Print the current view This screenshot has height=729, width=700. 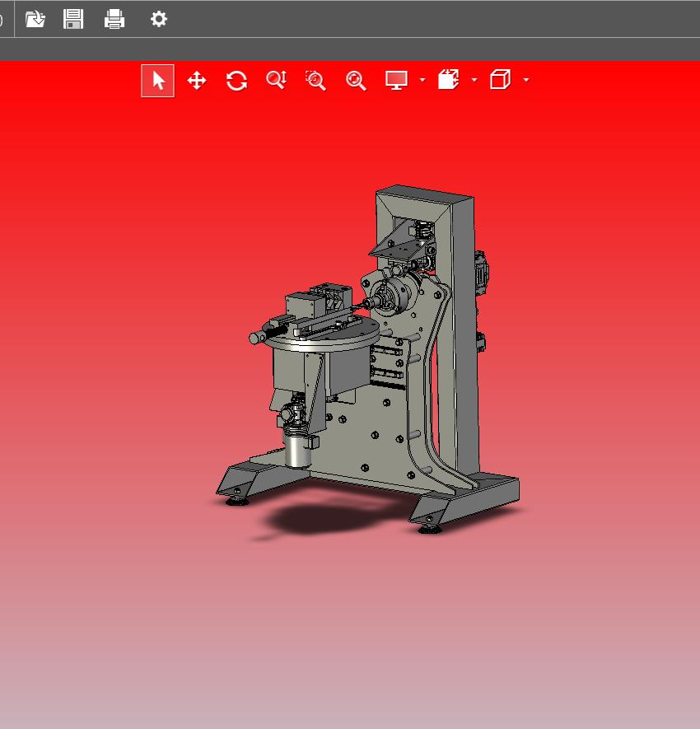(x=114, y=20)
